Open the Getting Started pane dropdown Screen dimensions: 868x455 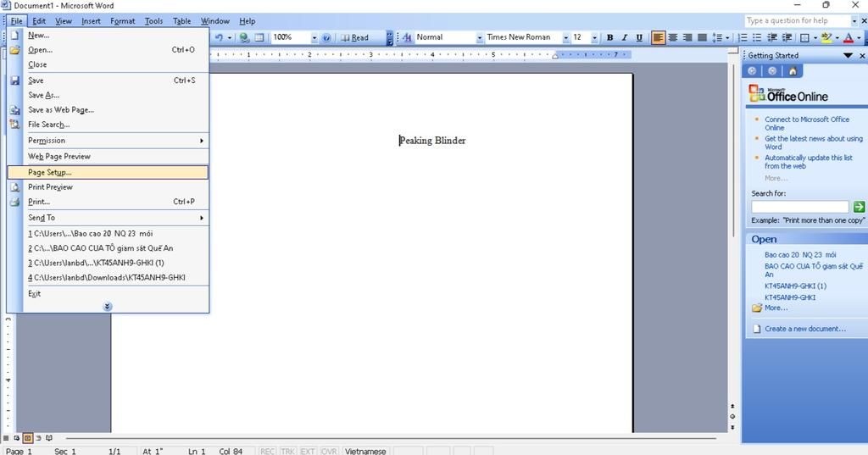click(x=848, y=55)
